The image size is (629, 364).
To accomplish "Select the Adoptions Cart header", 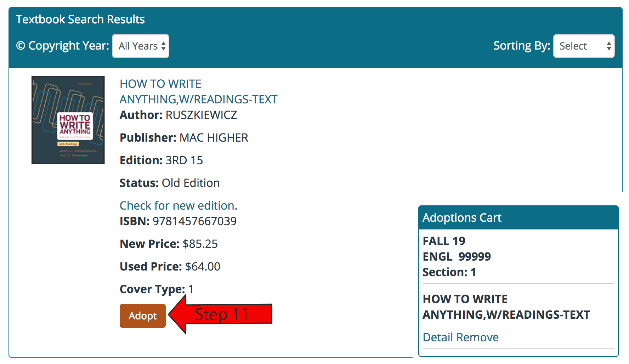I will pos(518,217).
